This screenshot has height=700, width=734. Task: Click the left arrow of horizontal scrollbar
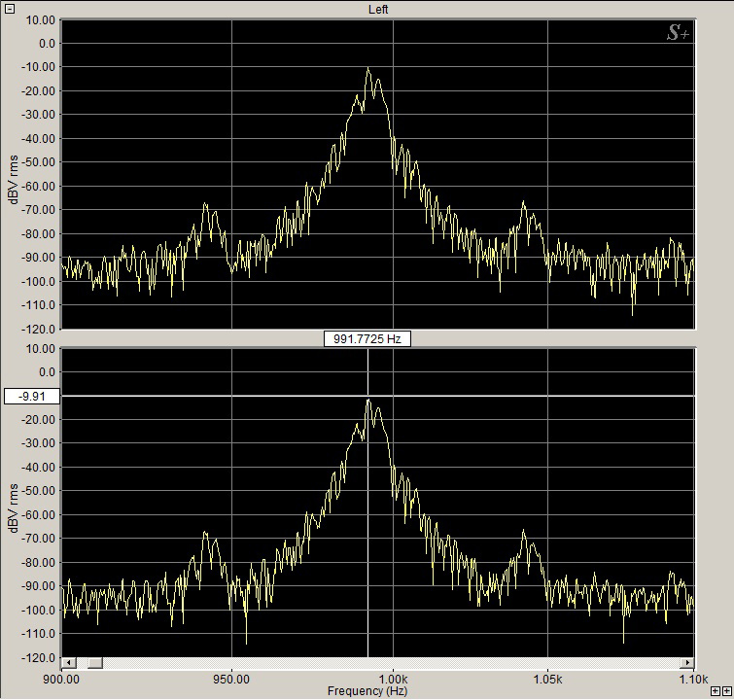68,663
